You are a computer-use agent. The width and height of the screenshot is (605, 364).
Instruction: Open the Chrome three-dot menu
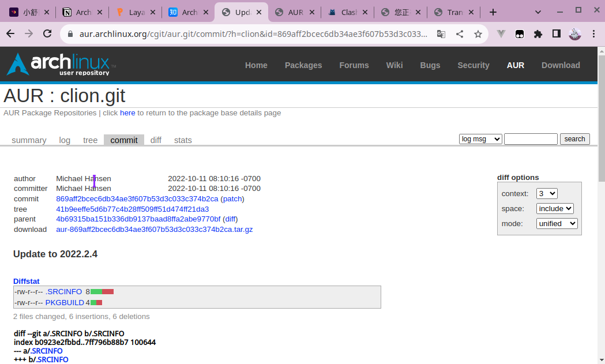pos(593,34)
